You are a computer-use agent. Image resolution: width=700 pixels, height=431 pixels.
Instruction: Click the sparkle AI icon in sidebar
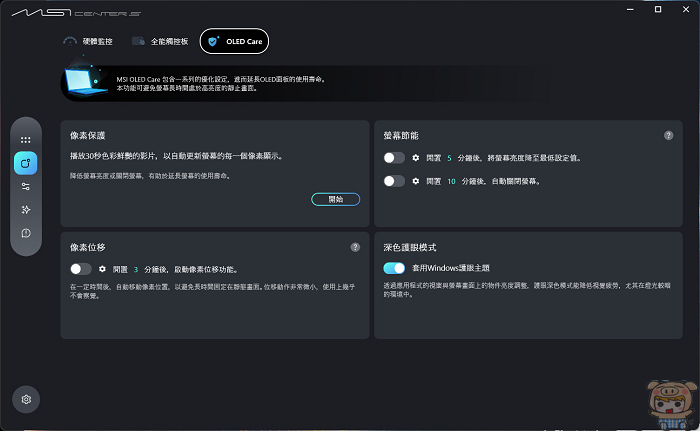[x=26, y=210]
